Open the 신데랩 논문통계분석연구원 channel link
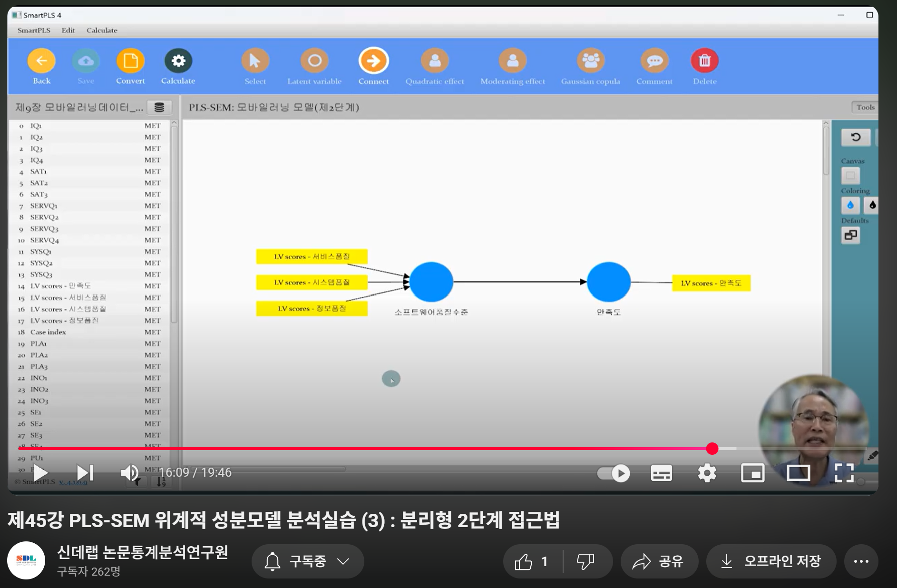This screenshot has height=588, width=897. [143, 552]
